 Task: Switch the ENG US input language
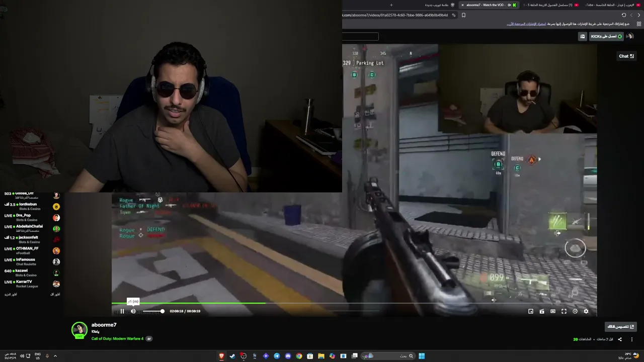pyautogui.click(x=38, y=356)
